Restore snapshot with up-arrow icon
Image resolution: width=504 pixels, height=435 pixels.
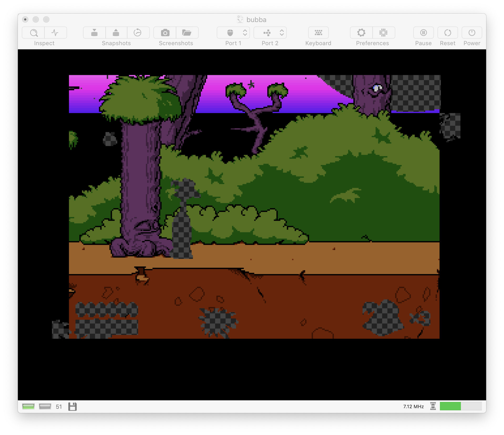coord(116,33)
